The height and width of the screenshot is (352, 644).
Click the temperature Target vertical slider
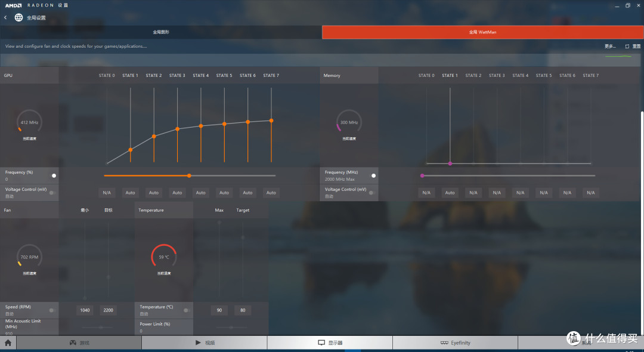coord(243,260)
